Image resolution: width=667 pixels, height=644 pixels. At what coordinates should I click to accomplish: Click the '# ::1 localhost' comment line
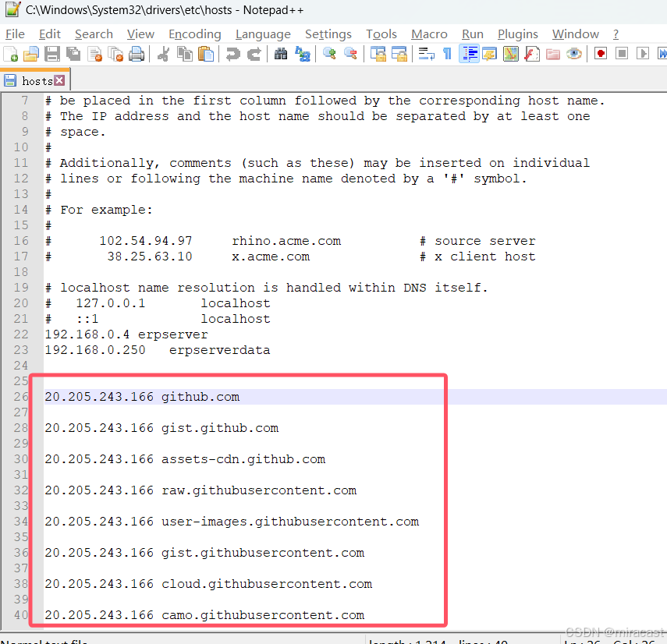coord(158,319)
